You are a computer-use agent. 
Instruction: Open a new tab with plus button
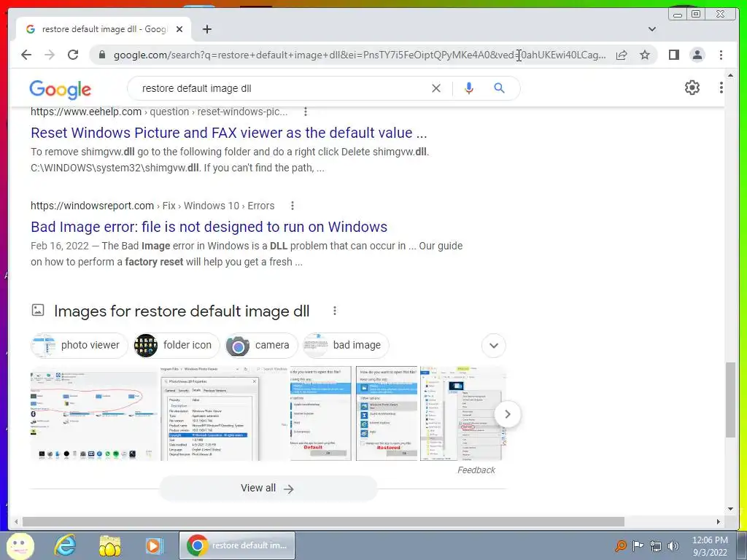(x=206, y=29)
